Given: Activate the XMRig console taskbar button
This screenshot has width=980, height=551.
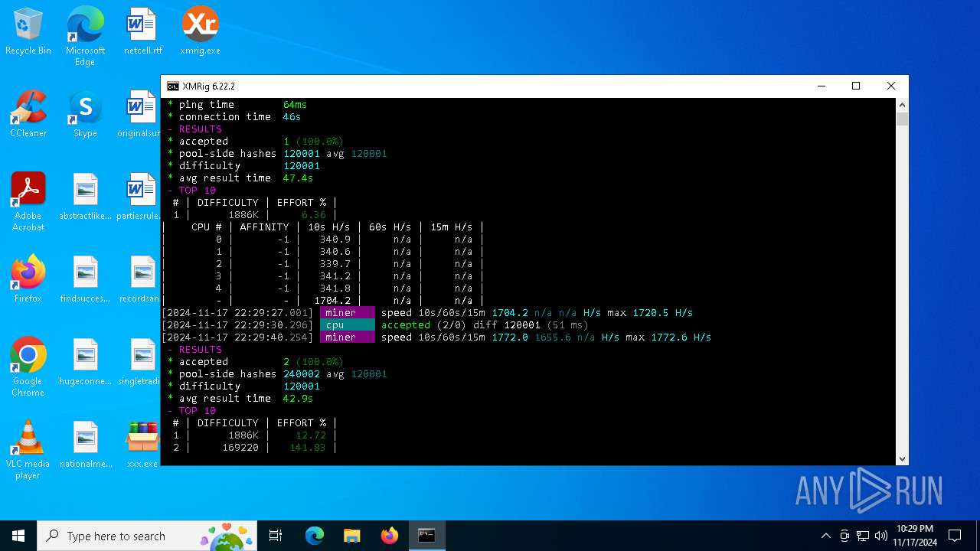Looking at the screenshot, I should point(426,536).
